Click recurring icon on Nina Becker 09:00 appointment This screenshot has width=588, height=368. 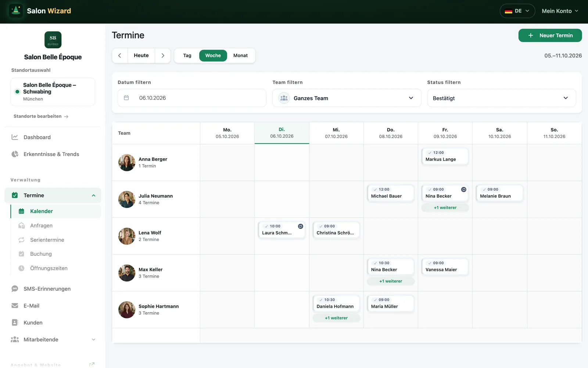[x=464, y=190]
